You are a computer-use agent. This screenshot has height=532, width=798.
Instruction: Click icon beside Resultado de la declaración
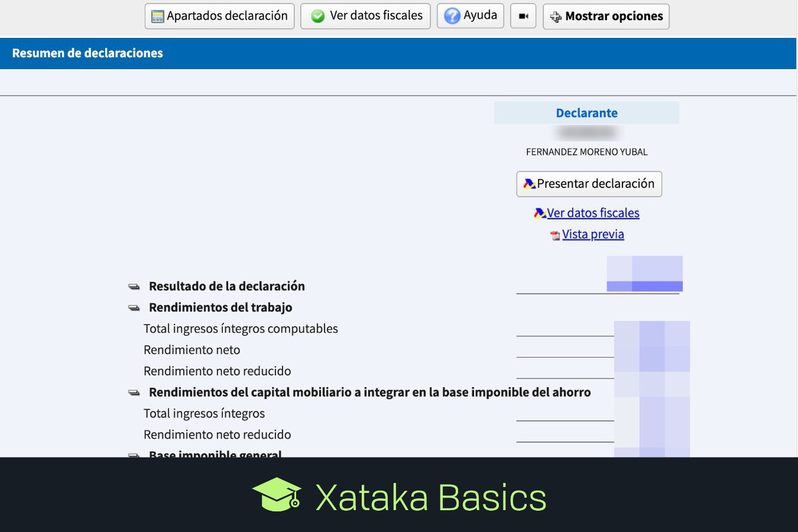[x=134, y=287]
